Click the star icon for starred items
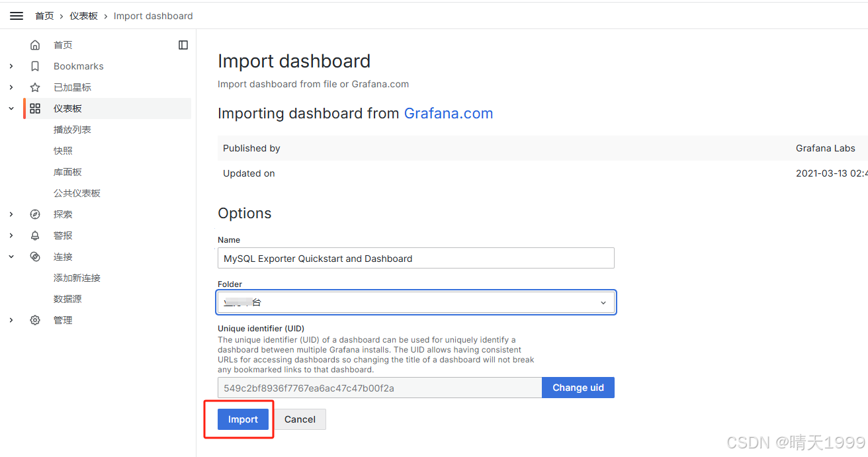This screenshot has height=457, width=868. click(x=35, y=87)
